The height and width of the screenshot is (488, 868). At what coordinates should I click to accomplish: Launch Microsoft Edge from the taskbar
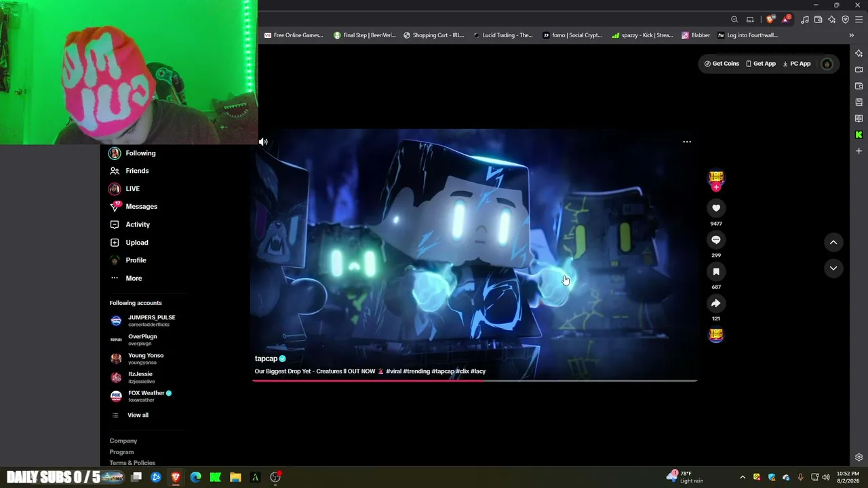195,477
